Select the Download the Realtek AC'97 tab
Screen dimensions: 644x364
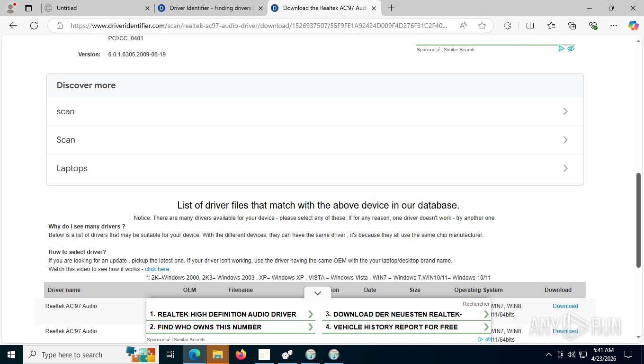[324, 8]
